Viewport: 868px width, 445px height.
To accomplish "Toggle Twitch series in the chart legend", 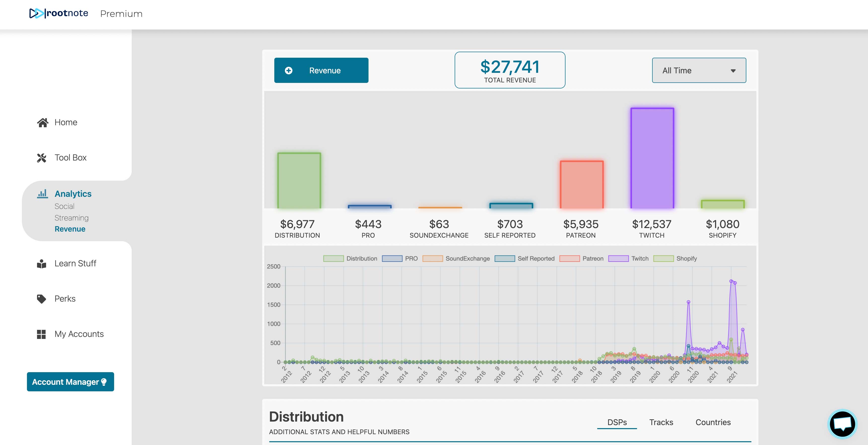I will point(639,259).
